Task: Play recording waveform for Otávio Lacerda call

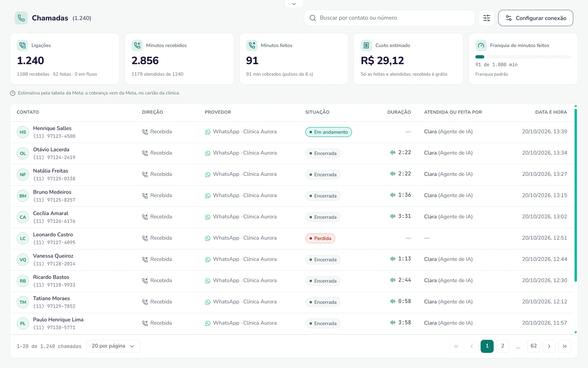Action: (393, 153)
